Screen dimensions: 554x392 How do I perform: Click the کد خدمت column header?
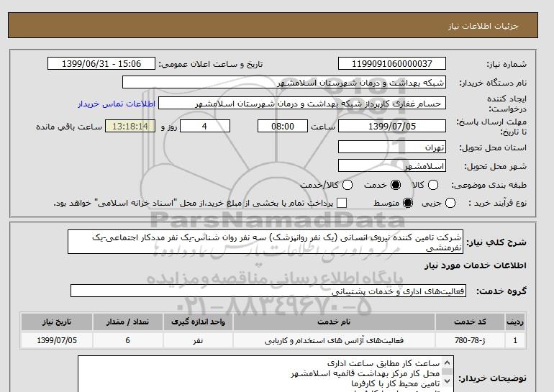[470, 322]
